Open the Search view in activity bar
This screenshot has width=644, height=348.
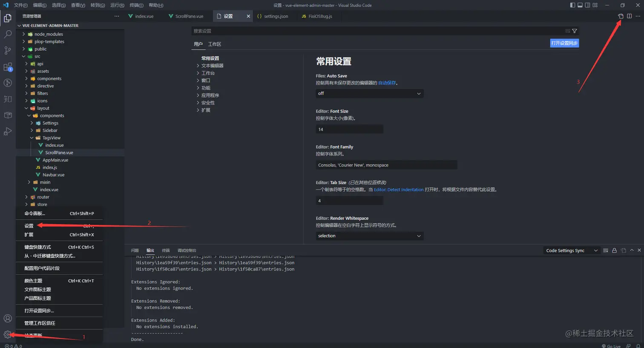click(x=8, y=34)
